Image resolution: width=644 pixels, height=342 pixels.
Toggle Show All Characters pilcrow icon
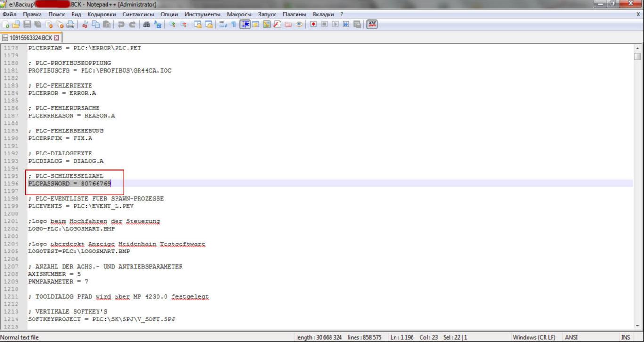coord(233,24)
